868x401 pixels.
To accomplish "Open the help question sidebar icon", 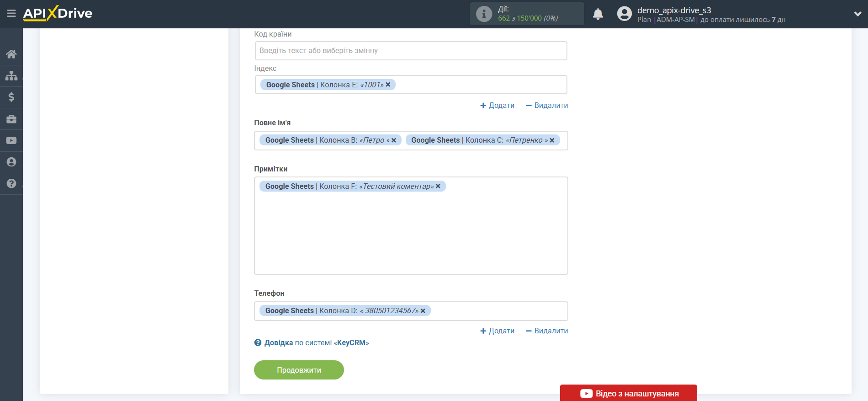I will pos(11,183).
